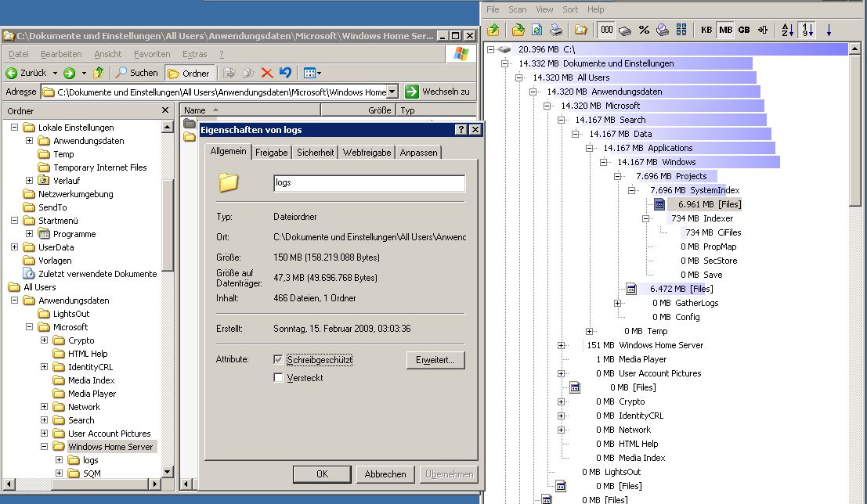
Task: Select 734 MB CiFiles row in TreeSize
Action: tap(713, 232)
